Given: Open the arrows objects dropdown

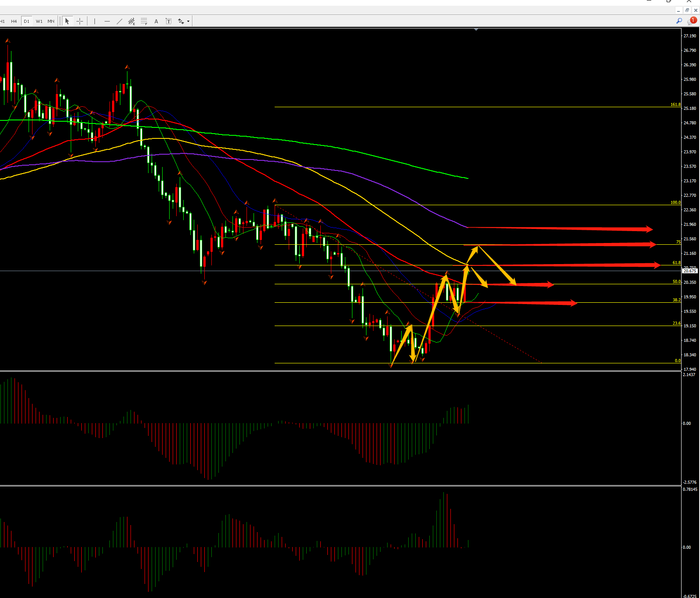Looking at the screenshot, I should click(x=188, y=21).
